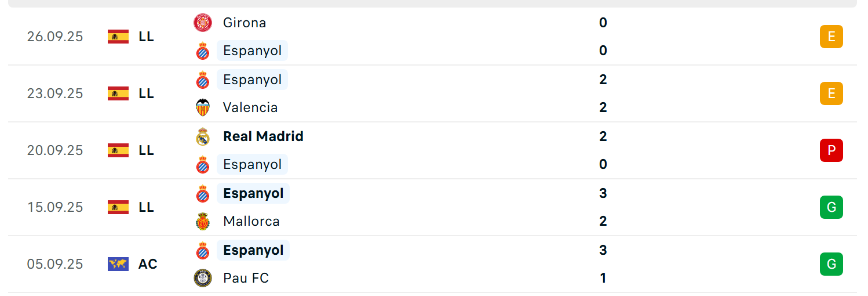Click the red P result badge
This screenshot has width=868, height=296.
831,150
